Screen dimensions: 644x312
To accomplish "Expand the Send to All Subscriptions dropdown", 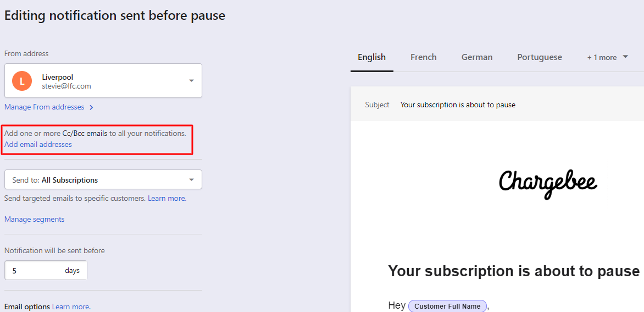I will (191, 180).
